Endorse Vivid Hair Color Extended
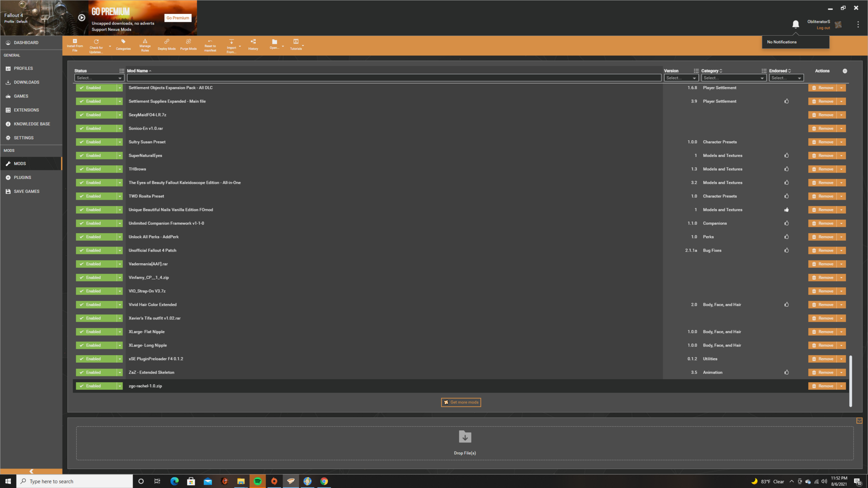 point(787,305)
